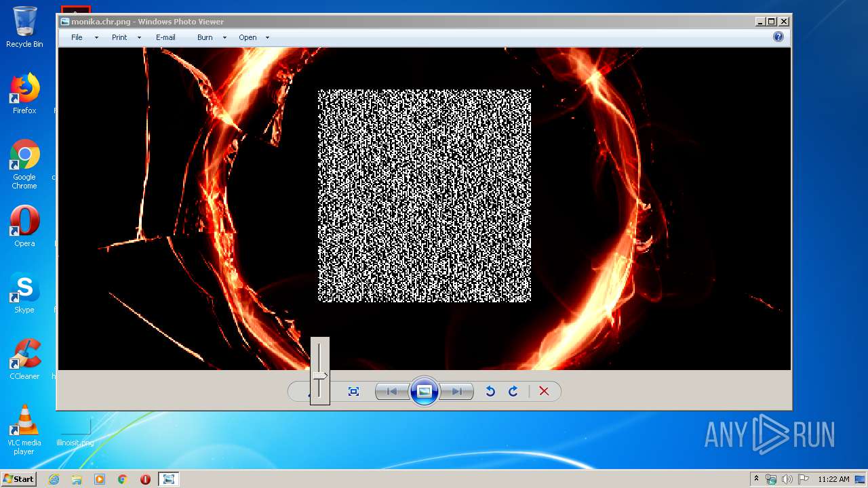Click the 11:22 AM clock
This screenshot has width=868, height=488.
click(833, 479)
